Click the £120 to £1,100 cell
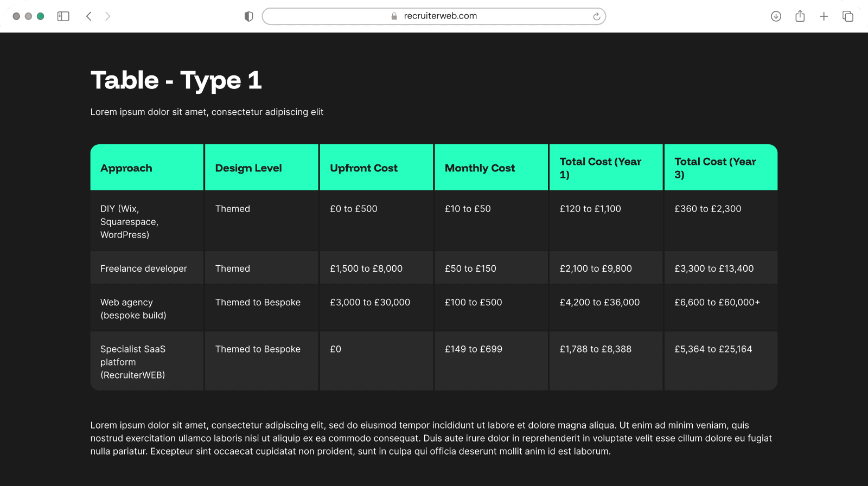The image size is (868, 486). pos(606,221)
